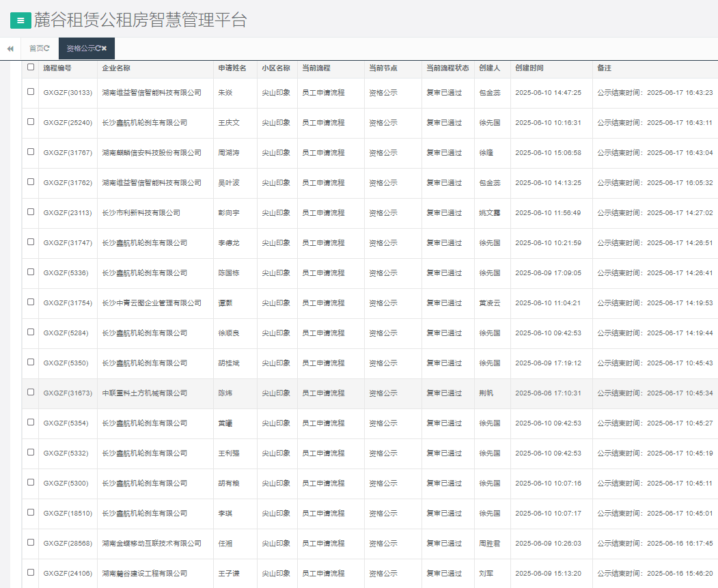Click the 企业名称 column header
The height and width of the screenshot is (588, 718).
pos(116,68)
